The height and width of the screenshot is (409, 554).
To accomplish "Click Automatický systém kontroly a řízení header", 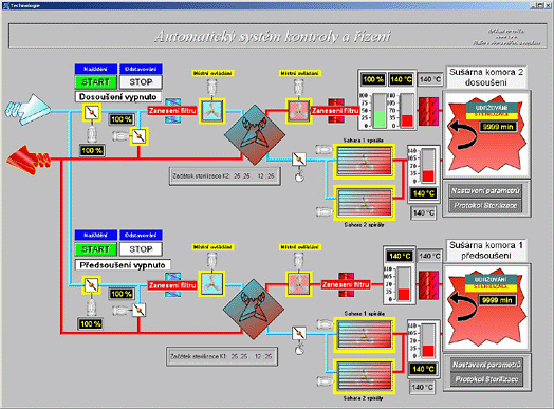I will coord(273,37).
